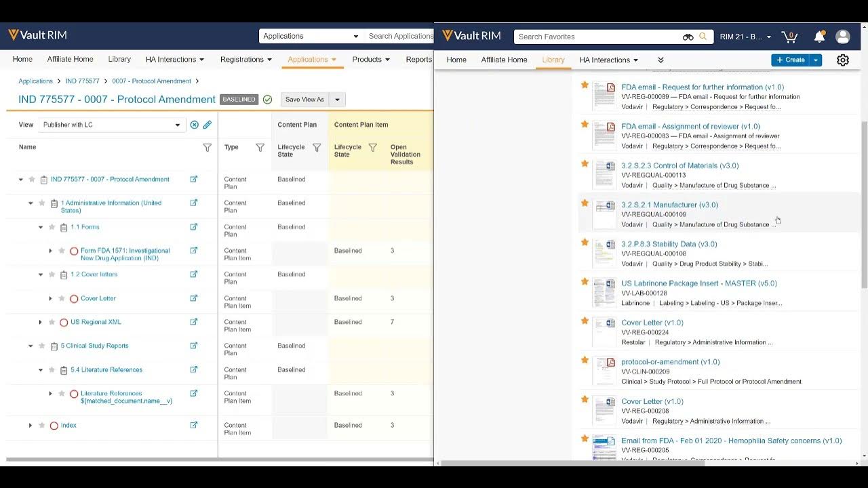Collapse the IND 775577 - 0007 root node

[x=20, y=180]
